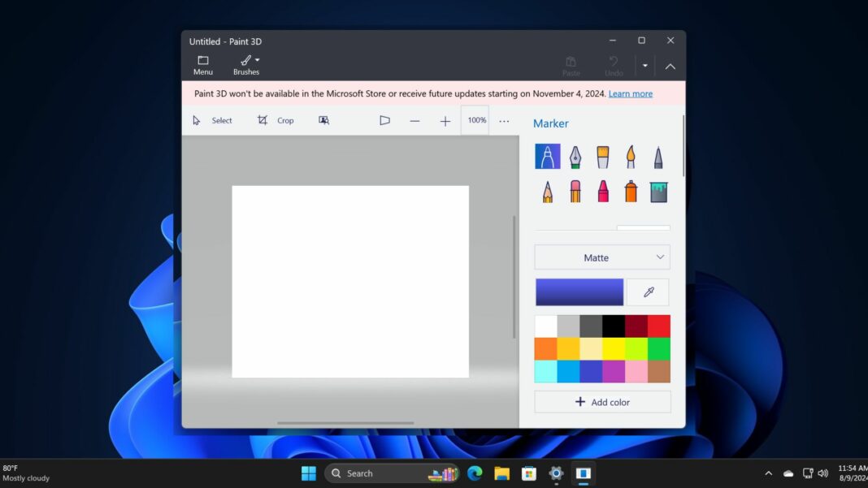This screenshot has height=488, width=868.
Task: Select the Calligraphy pen brush
Action: 575,156
